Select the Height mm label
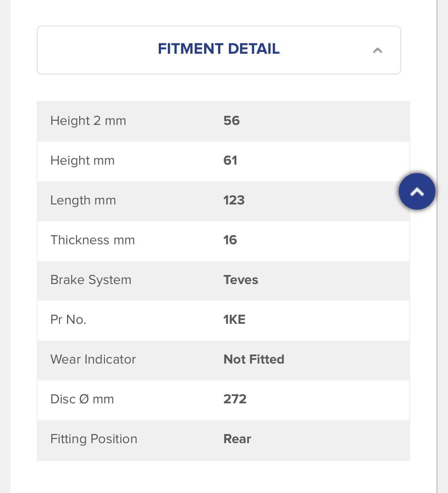 coord(83,160)
